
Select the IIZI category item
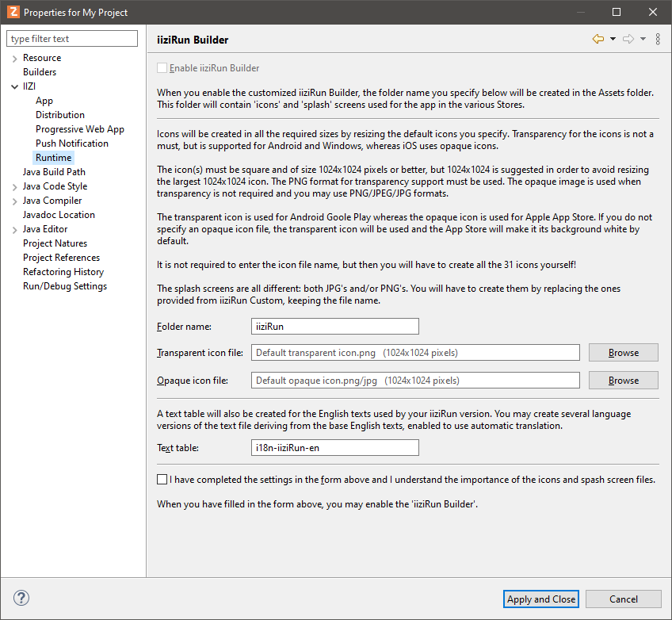point(29,86)
